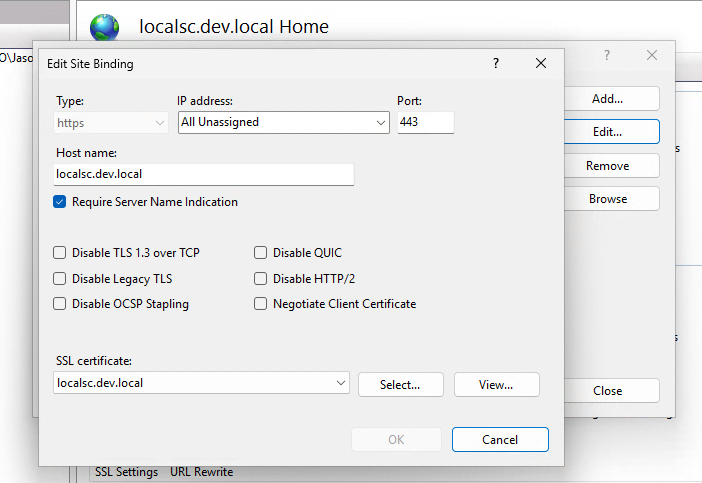Check the Disable HTTP/2 box
The image size is (702, 483).
click(x=261, y=279)
